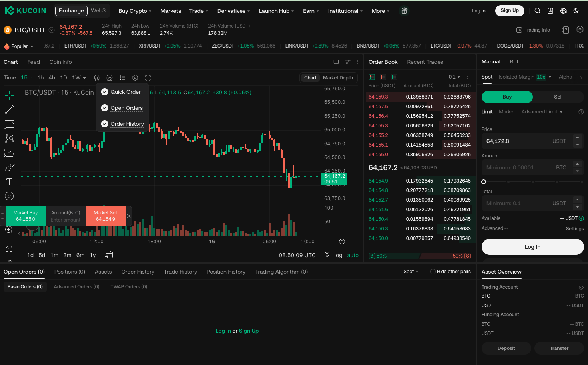Open chart candle style icon

(97, 78)
